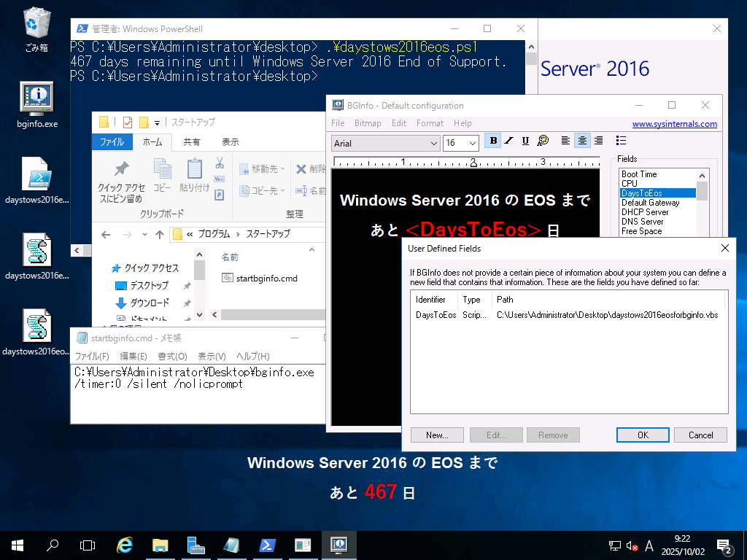This screenshot has height=560, width=747.
Task: Click the New button in User Defined Fields
Action: click(436, 435)
